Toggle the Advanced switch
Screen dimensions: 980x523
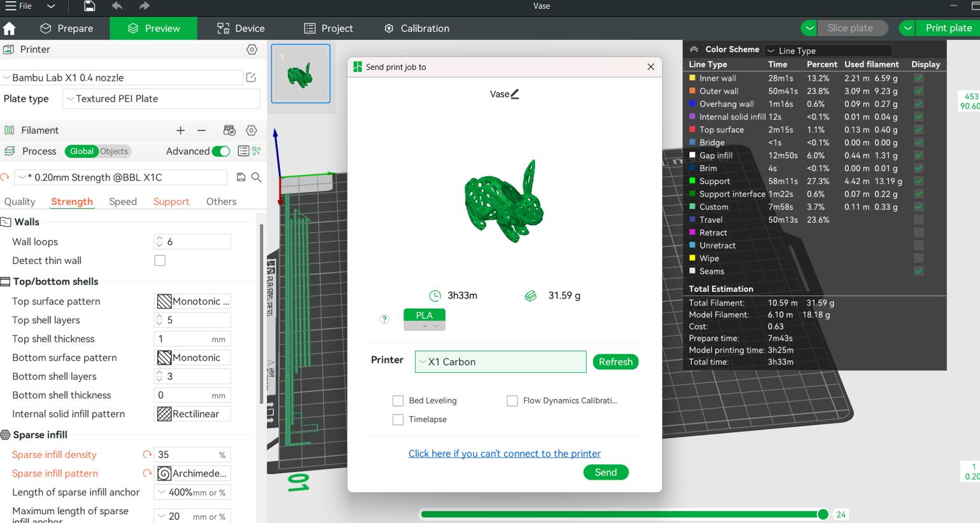[x=221, y=151]
